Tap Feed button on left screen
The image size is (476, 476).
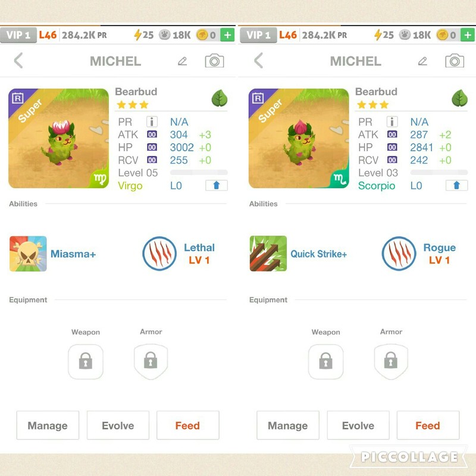pos(187,425)
